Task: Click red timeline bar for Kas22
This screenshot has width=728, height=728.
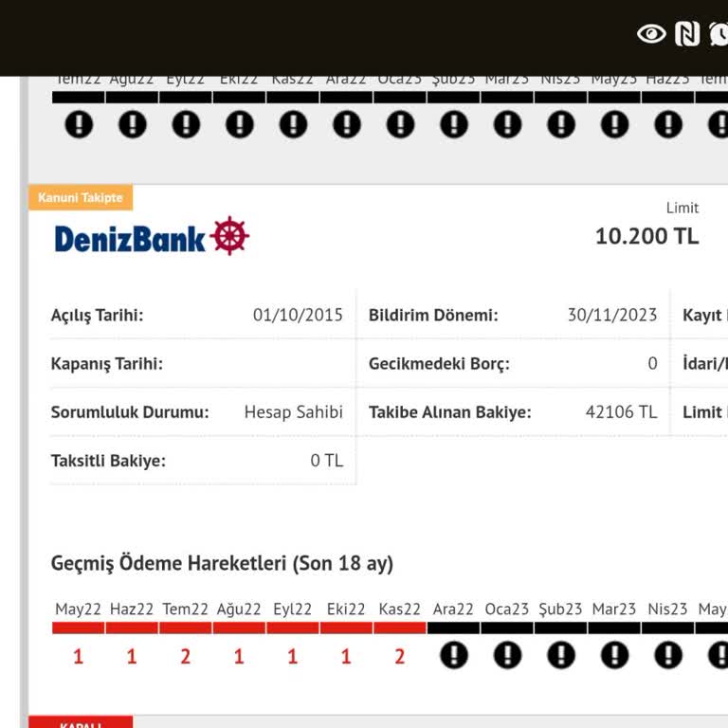Action: pyautogui.click(x=400, y=628)
